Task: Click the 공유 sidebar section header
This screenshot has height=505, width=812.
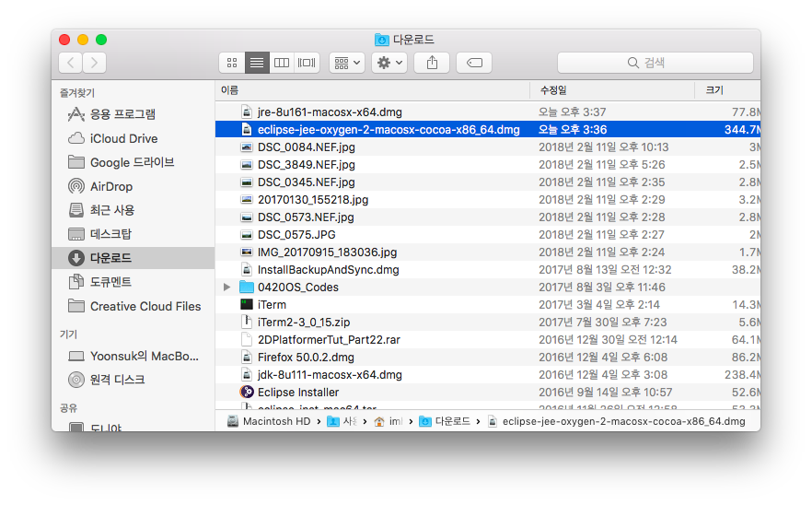Action: click(68, 408)
